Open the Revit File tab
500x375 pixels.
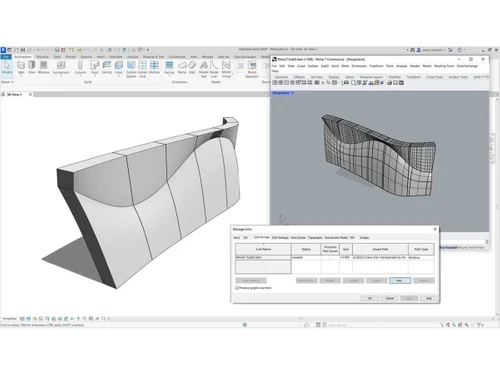click(6, 57)
